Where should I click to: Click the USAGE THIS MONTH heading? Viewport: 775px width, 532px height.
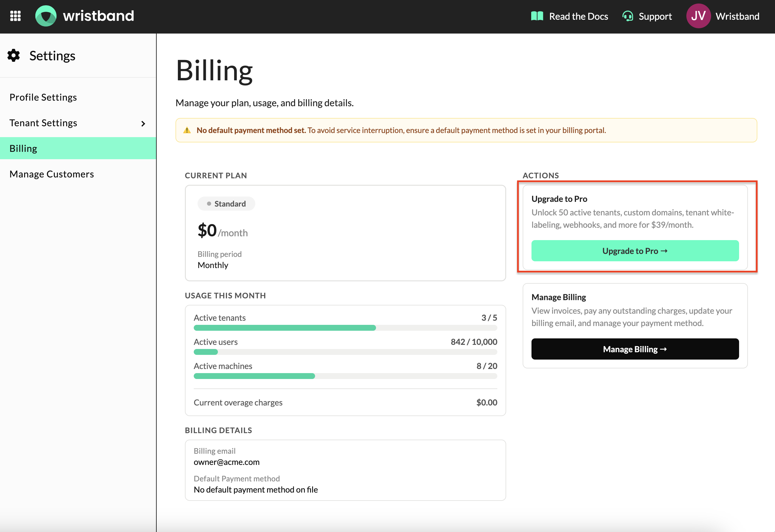(226, 296)
